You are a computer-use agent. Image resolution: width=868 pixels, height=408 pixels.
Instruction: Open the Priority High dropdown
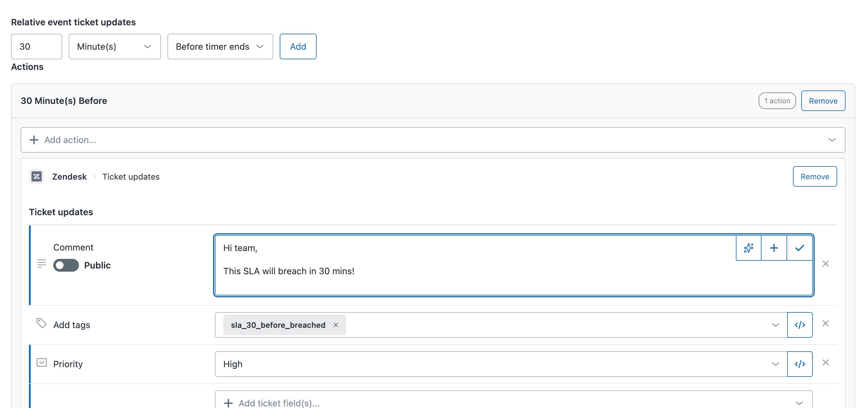(x=501, y=364)
